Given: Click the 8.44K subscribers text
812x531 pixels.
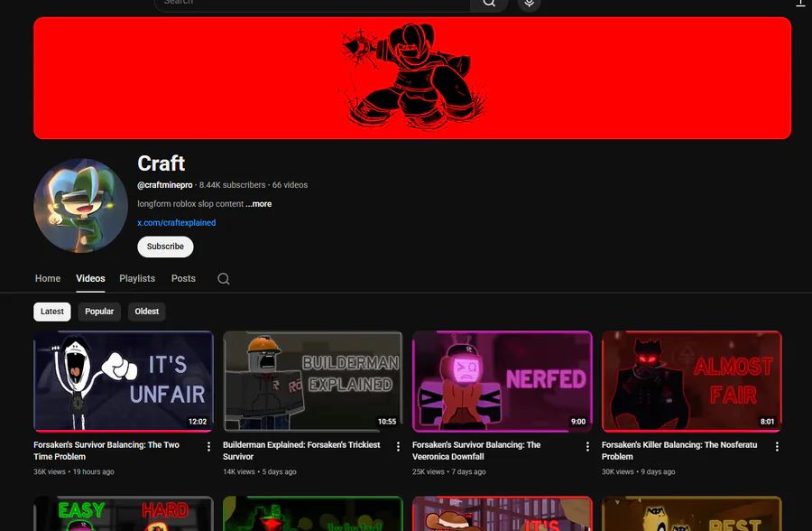Looking at the screenshot, I should click(233, 185).
